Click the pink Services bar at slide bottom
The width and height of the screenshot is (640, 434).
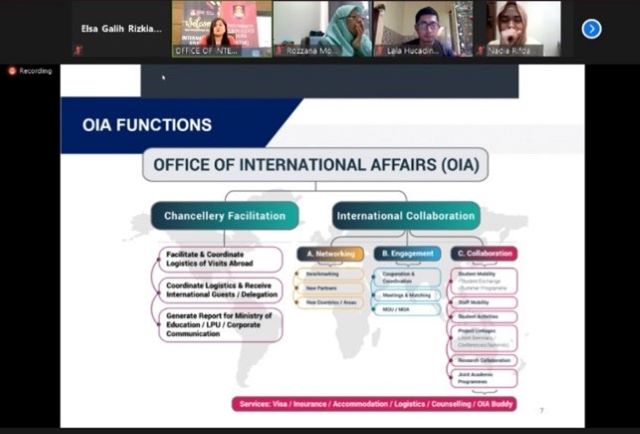(x=375, y=404)
